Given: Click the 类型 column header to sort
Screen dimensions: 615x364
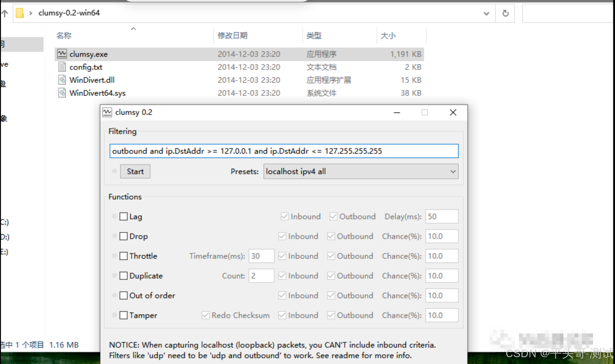Looking at the screenshot, I should 314,36.
